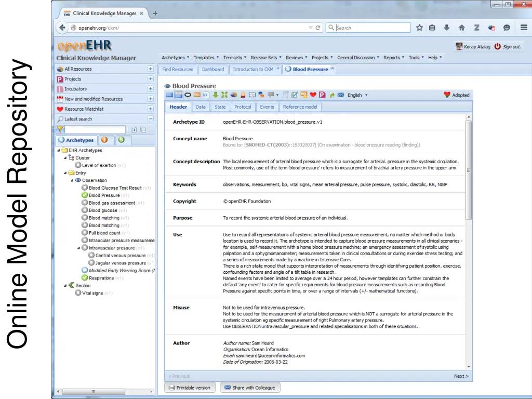Click the browser back arrow button
This screenshot has width=532, height=399.
(62, 28)
